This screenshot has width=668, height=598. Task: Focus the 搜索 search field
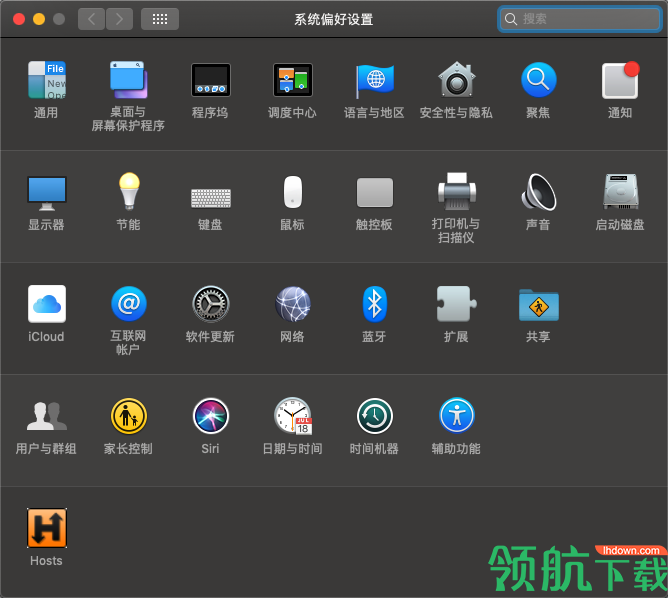tap(579, 19)
